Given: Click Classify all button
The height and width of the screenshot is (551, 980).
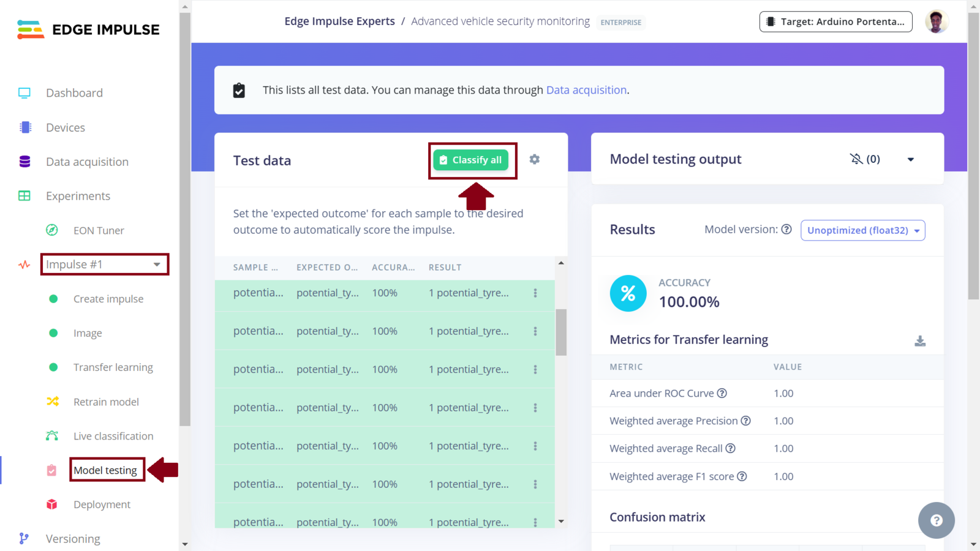Looking at the screenshot, I should 471,160.
